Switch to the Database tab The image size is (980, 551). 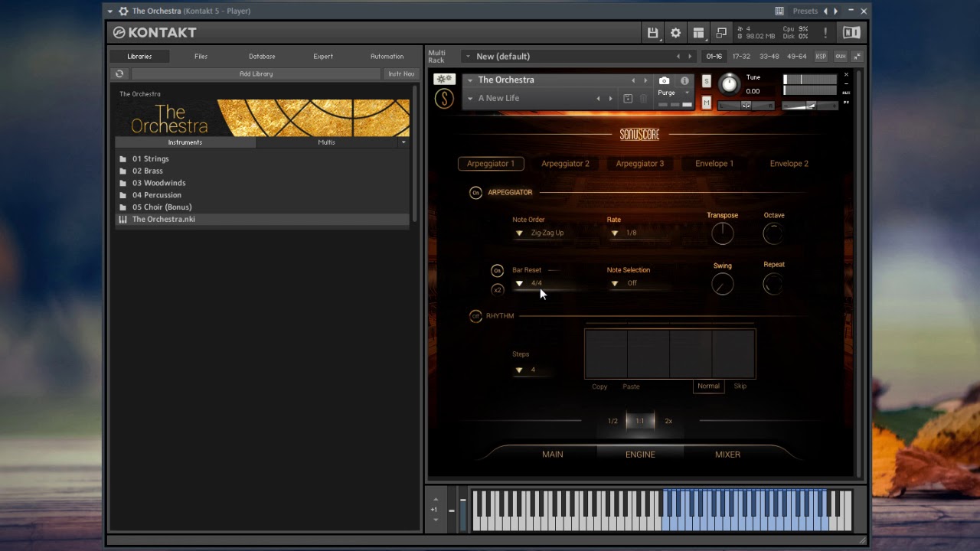(x=262, y=57)
